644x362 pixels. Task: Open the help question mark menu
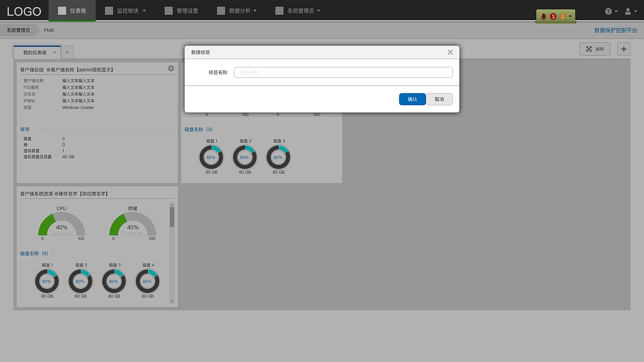click(611, 11)
